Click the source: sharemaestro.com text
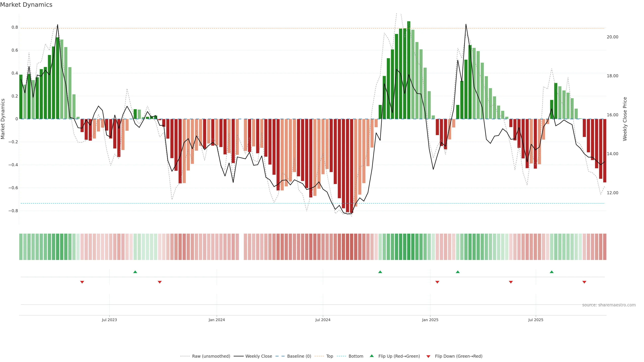 (x=609, y=305)
